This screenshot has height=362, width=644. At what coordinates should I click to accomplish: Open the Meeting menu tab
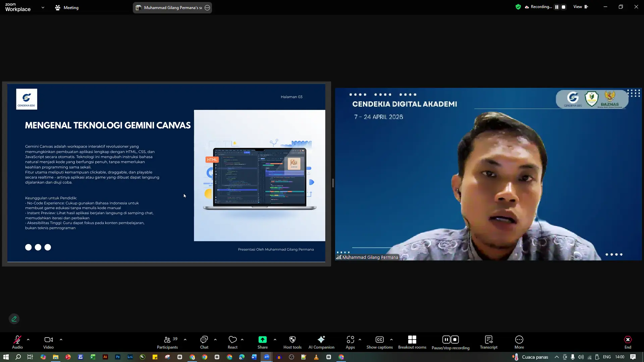tap(67, 7)
